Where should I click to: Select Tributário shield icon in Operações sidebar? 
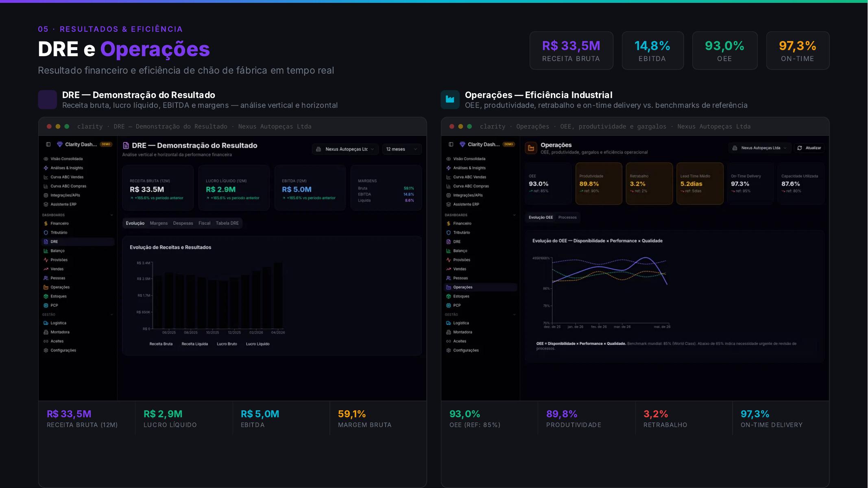point(449,233)
